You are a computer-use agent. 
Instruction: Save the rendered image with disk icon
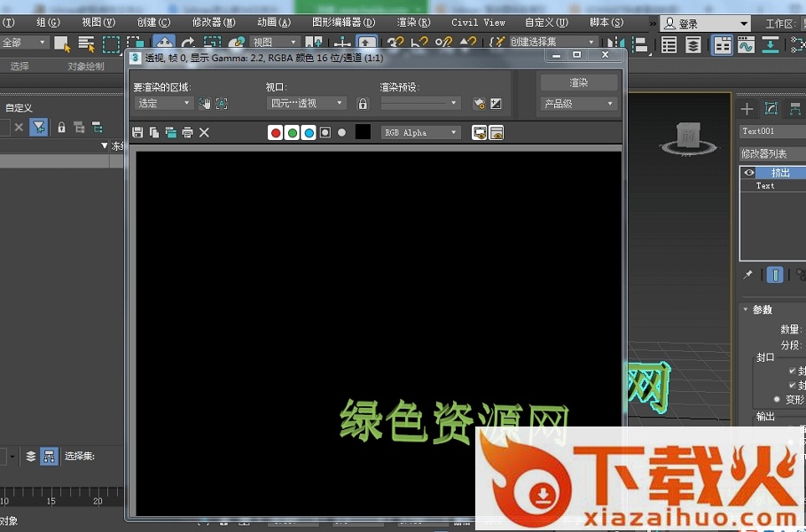click(137, 132)
